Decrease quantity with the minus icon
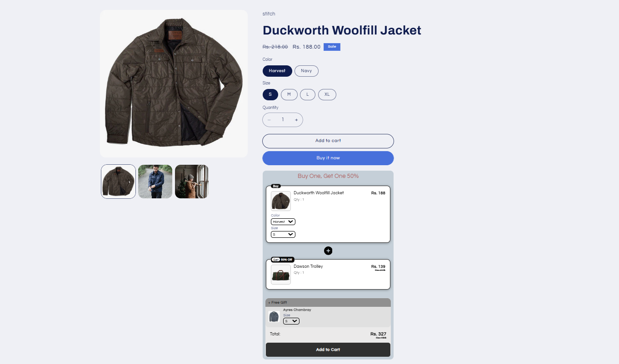The height and width of the screenshot is (364, 619). pos(269,120)
